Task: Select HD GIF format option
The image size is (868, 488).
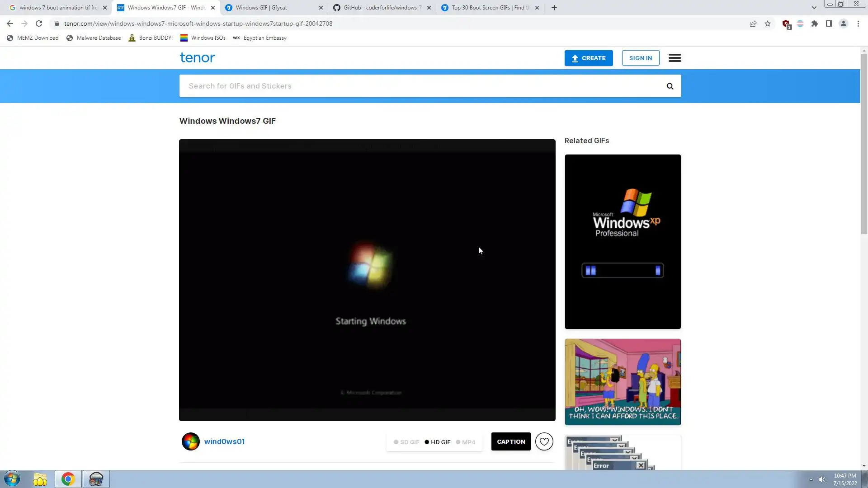Action: [x=438, y=442]
